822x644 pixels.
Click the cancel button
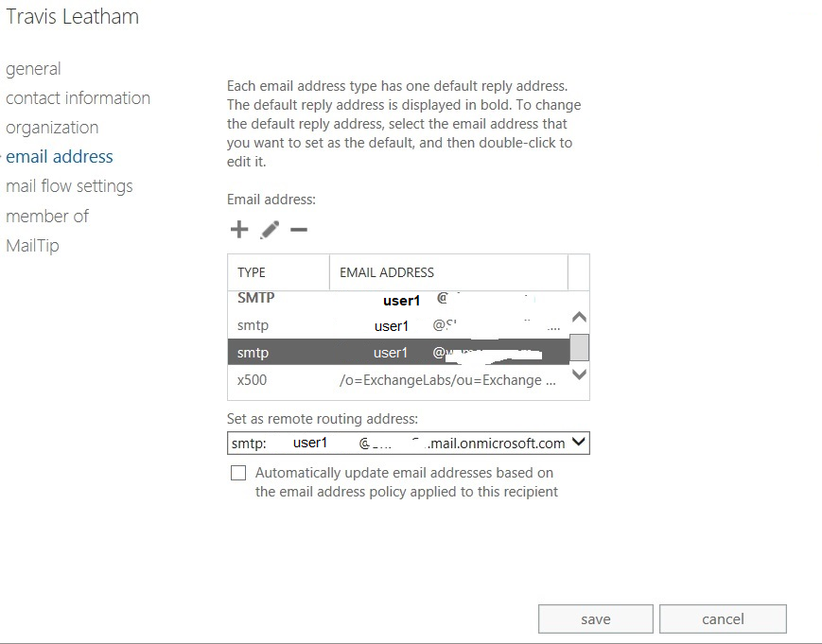pos(723,618)
